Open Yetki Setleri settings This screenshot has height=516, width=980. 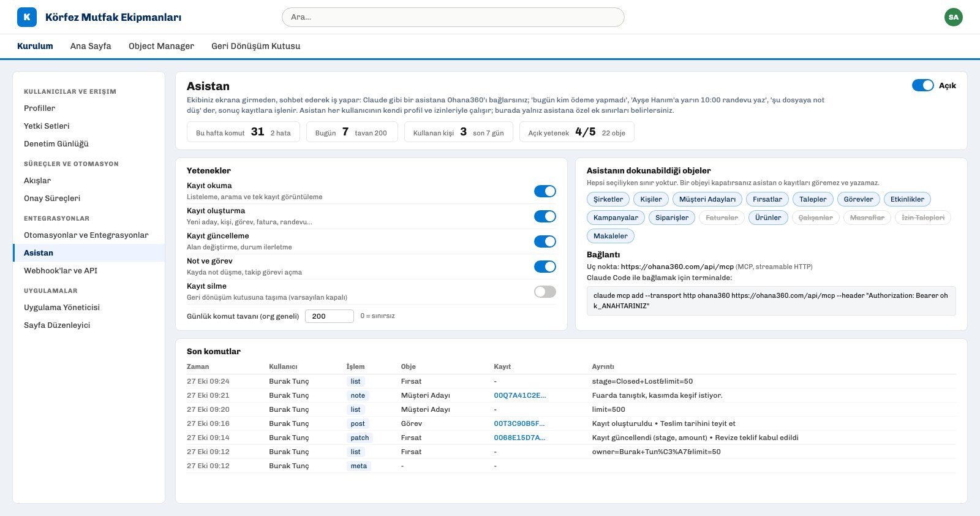click(89, 126)
